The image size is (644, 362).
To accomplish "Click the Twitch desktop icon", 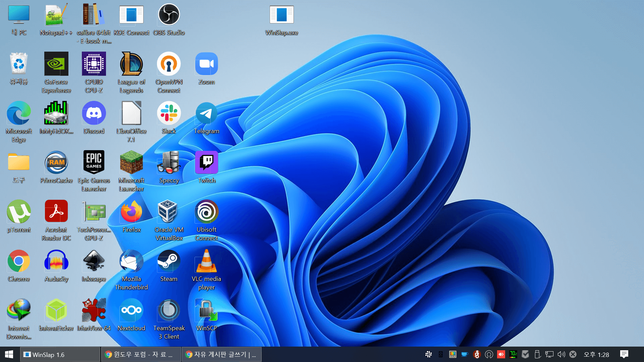I will [x=207, y=167].
